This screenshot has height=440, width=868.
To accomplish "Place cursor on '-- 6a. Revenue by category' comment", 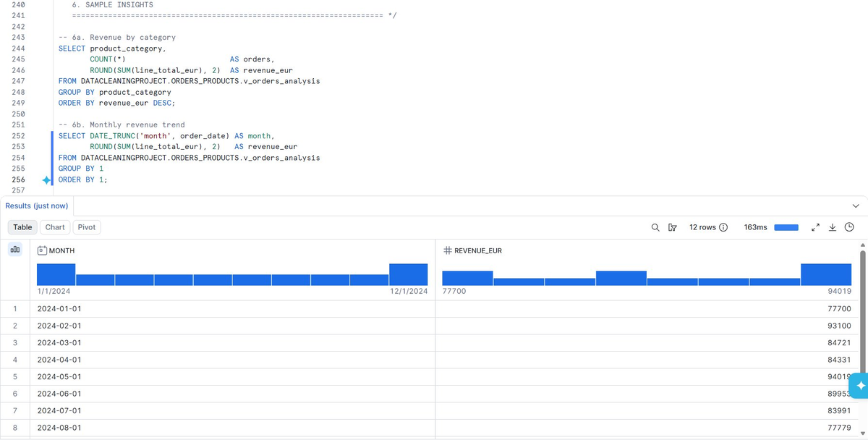I will [117, 37].
